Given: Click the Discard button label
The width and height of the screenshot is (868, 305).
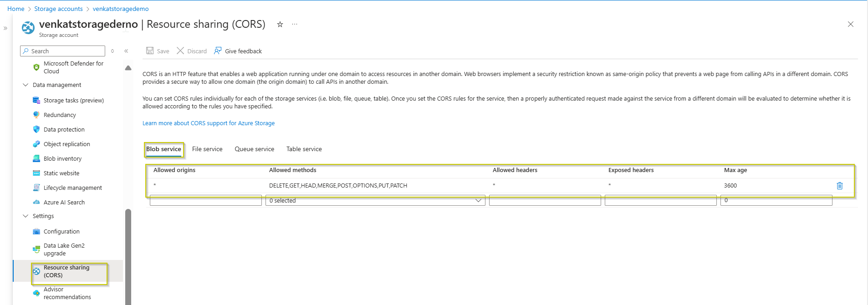Looking at the screenshot, I should click(197, 51).
